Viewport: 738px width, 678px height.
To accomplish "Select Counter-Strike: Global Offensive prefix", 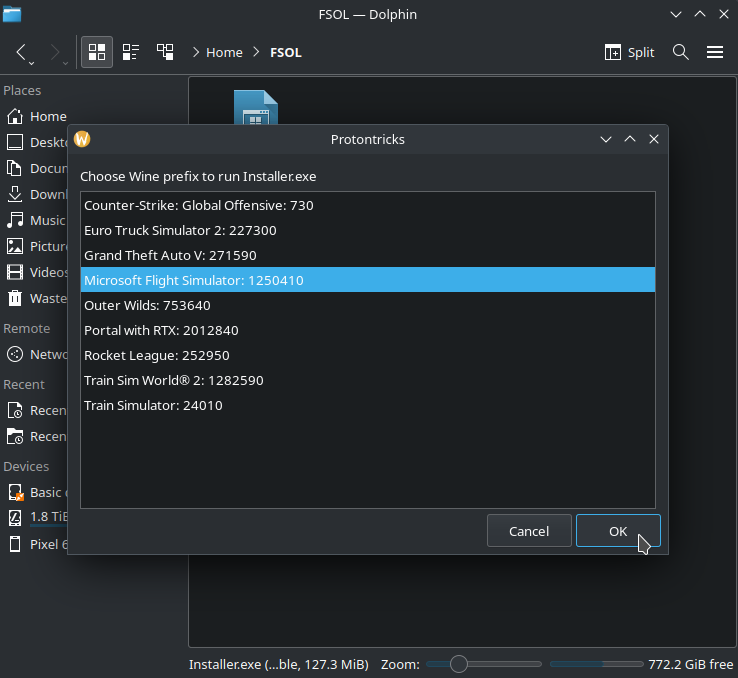I will click(x=199, y=205).
